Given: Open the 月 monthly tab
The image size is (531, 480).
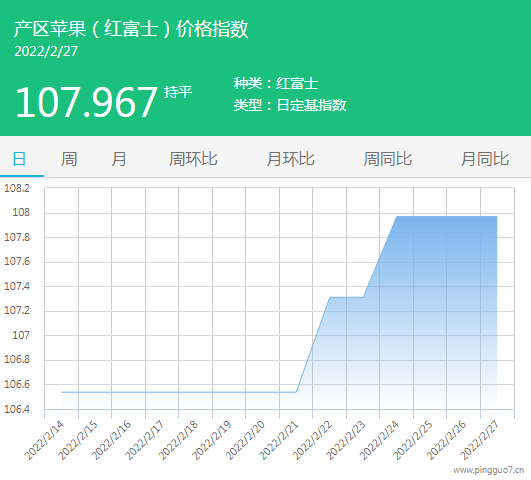Looking at the screenshot, I should 119,159.
